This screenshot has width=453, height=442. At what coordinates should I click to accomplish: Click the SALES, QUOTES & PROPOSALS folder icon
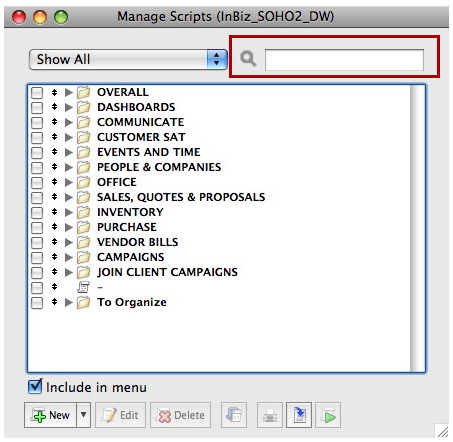point(83,197)
